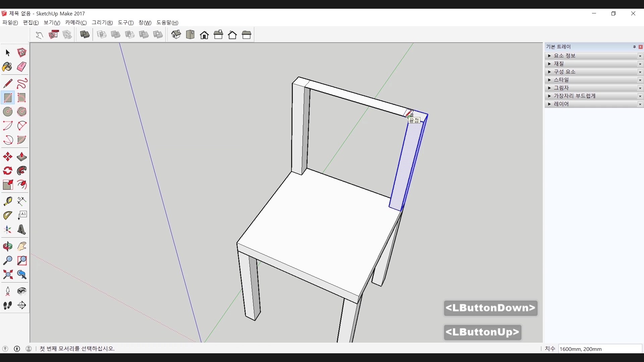Choose the Protractor tool

7,216
